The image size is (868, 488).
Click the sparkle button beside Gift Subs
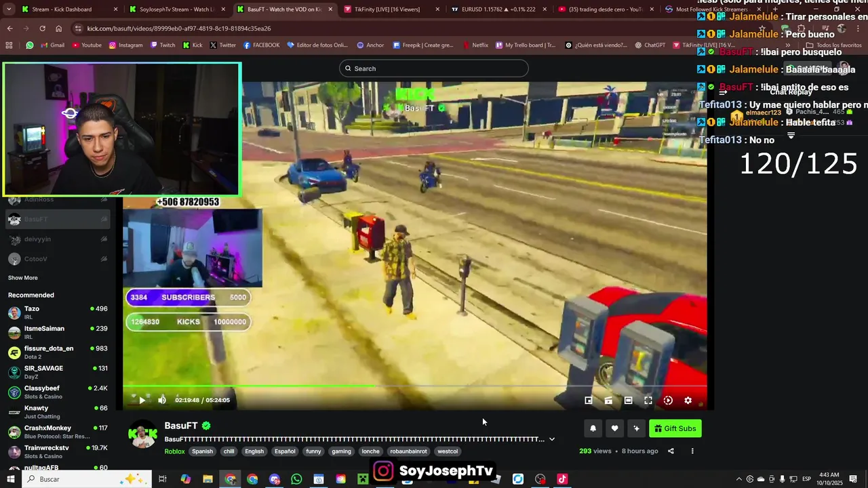(636, 428)
